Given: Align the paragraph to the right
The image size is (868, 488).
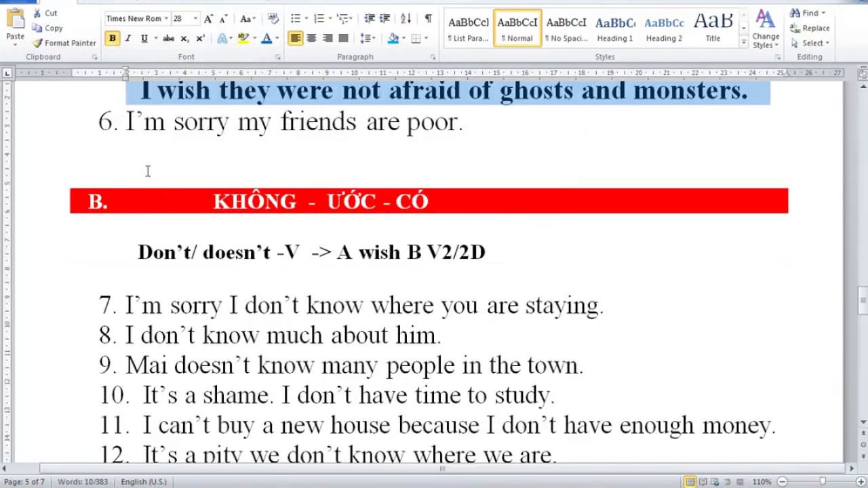Looking at the screenshot, I should [x=328, y=39].
